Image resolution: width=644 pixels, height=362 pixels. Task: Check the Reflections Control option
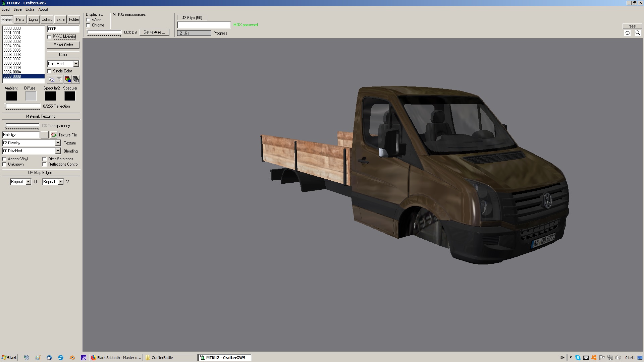(45, 164)
